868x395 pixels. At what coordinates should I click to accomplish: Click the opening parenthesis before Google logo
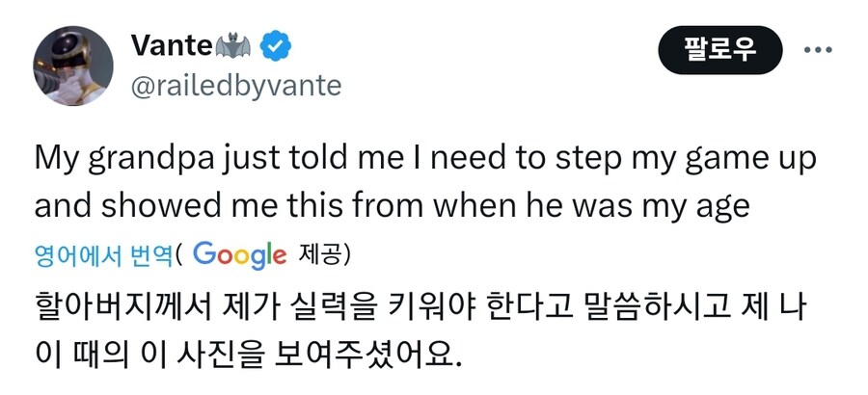[180, 255]
